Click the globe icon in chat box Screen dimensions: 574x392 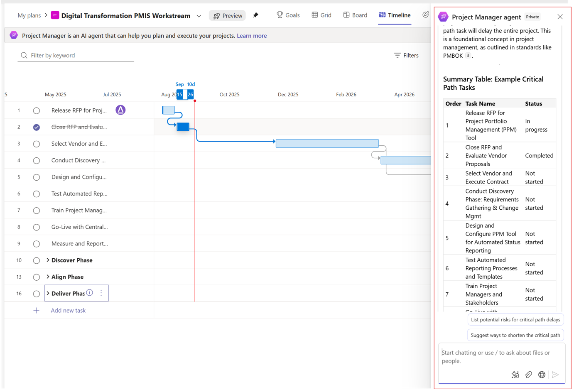tap(542, 375)
